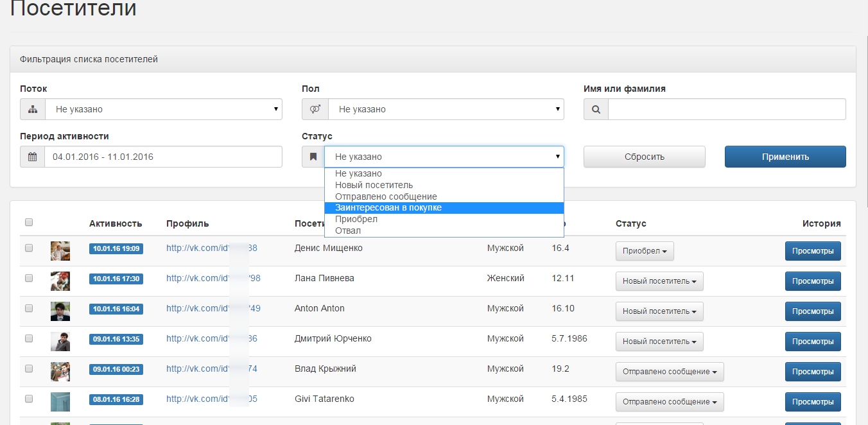Click the 10.01.16 17:30 activity badge

pos(116,279)
